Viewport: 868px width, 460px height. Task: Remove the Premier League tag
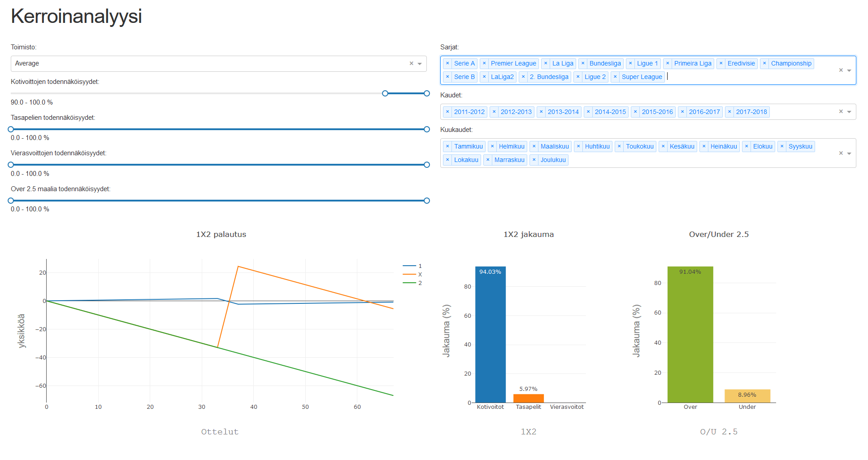[484, 64]
